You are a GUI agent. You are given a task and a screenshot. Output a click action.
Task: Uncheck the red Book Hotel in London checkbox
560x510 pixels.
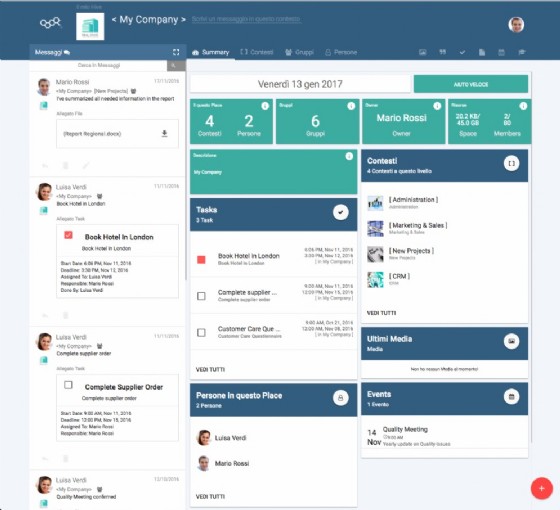[x=201, y=260]
